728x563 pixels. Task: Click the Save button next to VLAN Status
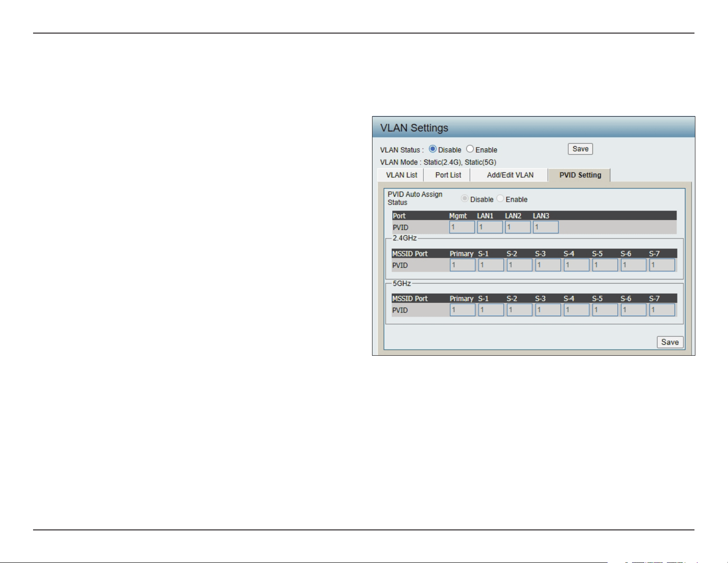pyautogui.click(x=581, y=149)
